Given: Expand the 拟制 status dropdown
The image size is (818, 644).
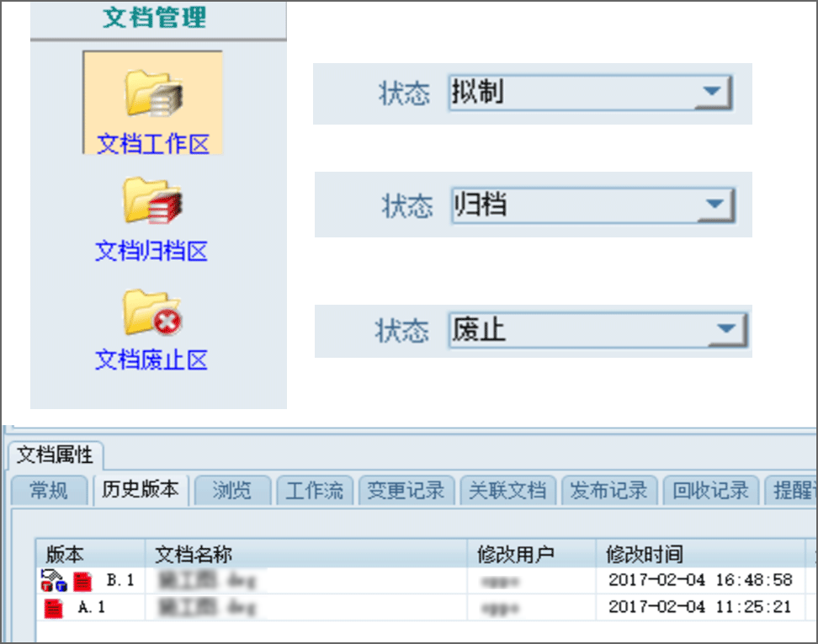Looking at the screenshot, I should (x=713, y=92).
